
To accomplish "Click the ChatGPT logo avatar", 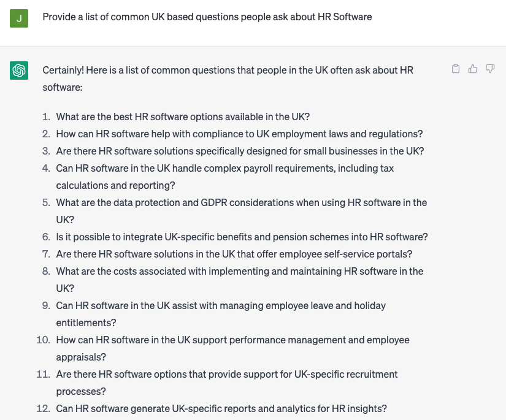I will pos(19,71).
